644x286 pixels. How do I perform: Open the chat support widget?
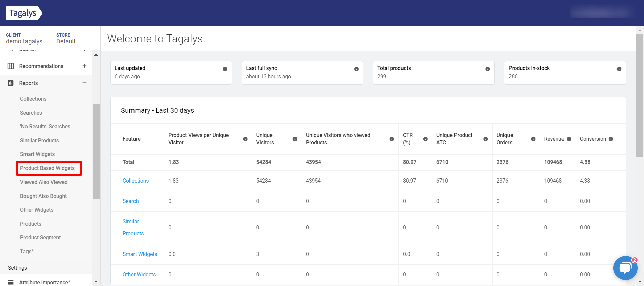pos(625,268)
